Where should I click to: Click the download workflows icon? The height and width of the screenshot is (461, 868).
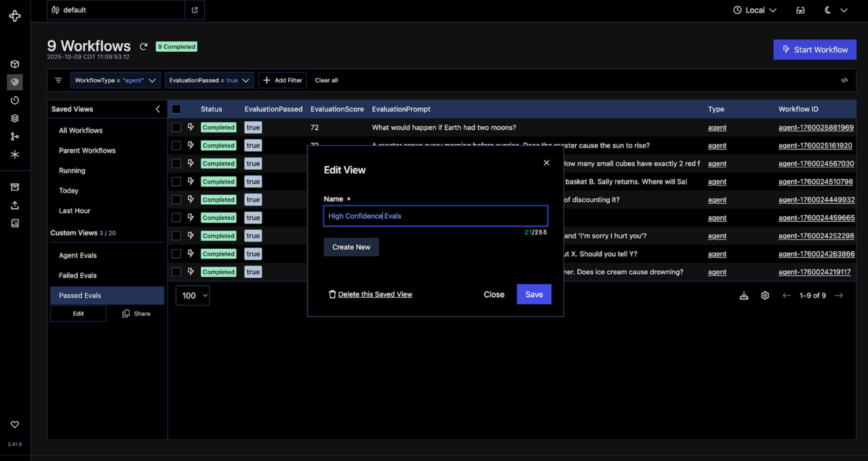click(x=744, y=296)
